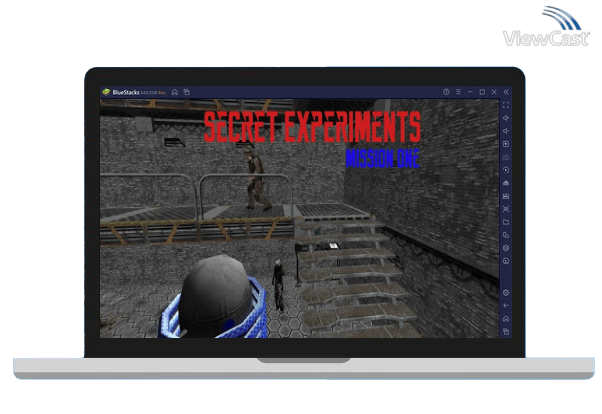Image resolution: width=602 pixels, height=414 pixels.
Task: Click the volume down sidebar icon
Action: (506, 131)
